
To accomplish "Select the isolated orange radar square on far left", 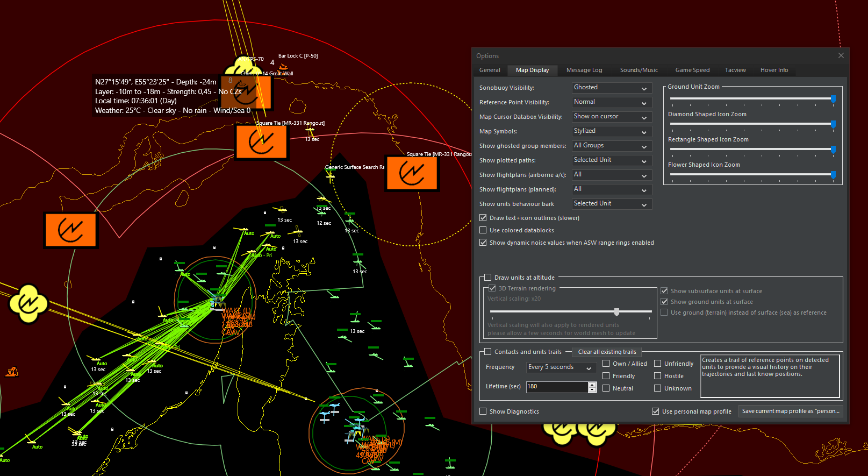I will pyautogui.click(x=71, y=230).
